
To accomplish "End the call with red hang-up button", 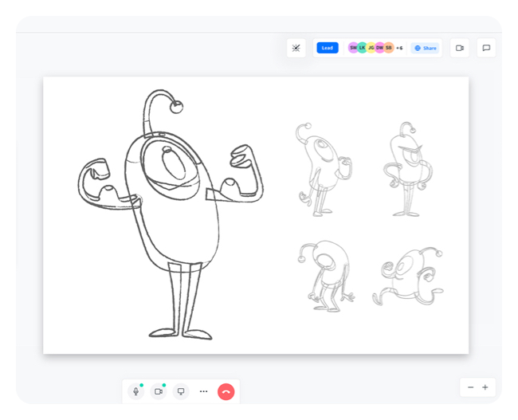I will coord(226,391).
